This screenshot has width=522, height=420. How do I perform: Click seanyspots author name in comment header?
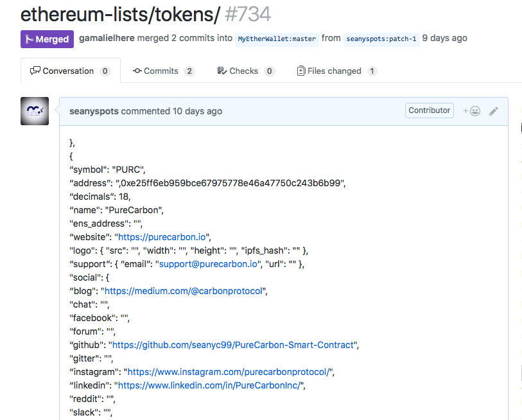point(94,111)
